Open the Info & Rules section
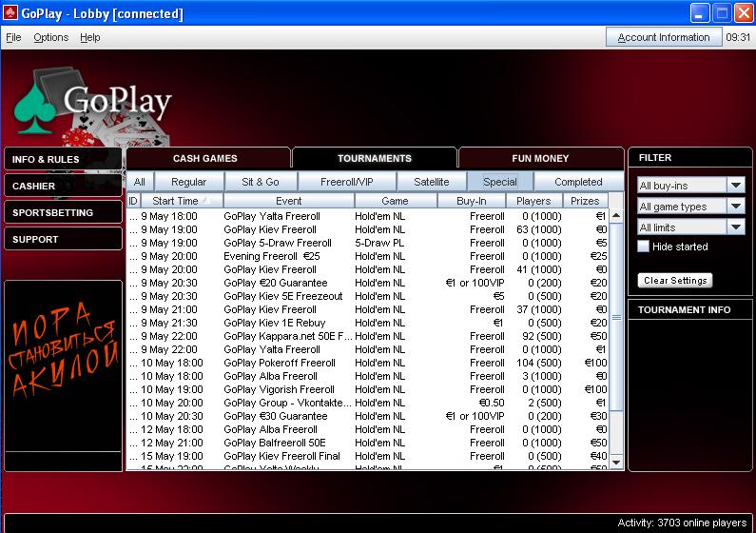This screenshot has width=756, height=533. pyautogui.click(x=63, y=159)
